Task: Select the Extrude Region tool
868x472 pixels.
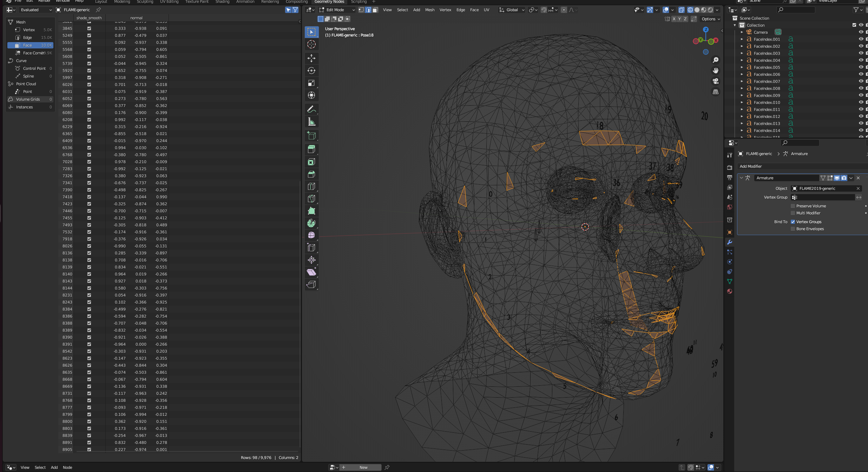Action: 311,149
